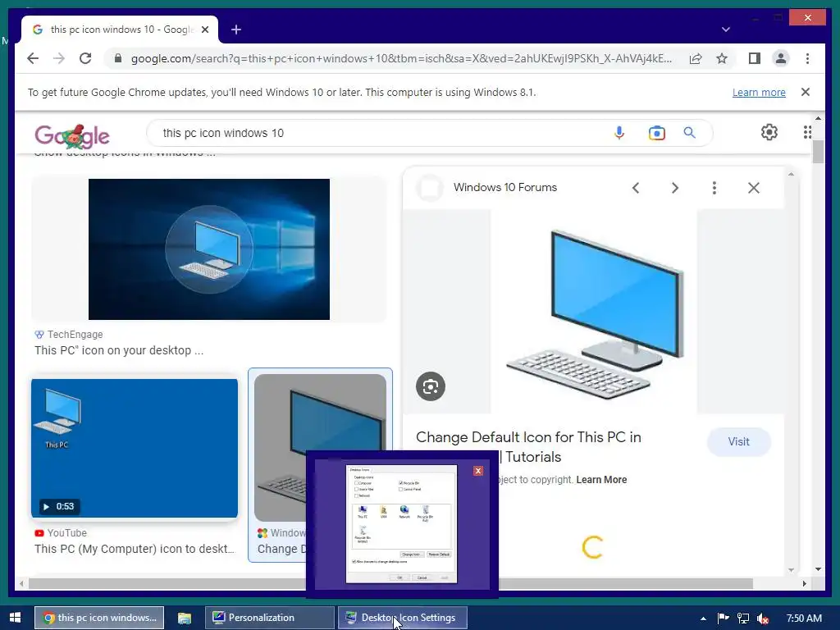Open the Chrome profile avatar
This screenshot has height=630, width=840.
tap(781, 58)
